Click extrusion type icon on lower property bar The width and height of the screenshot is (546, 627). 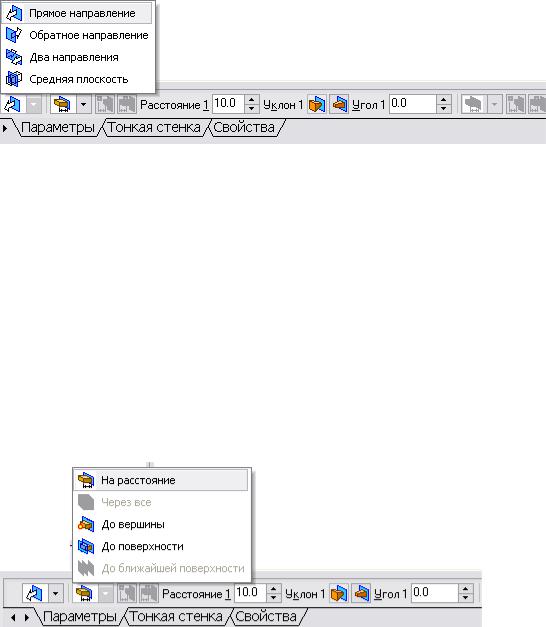tap(84, 594)
